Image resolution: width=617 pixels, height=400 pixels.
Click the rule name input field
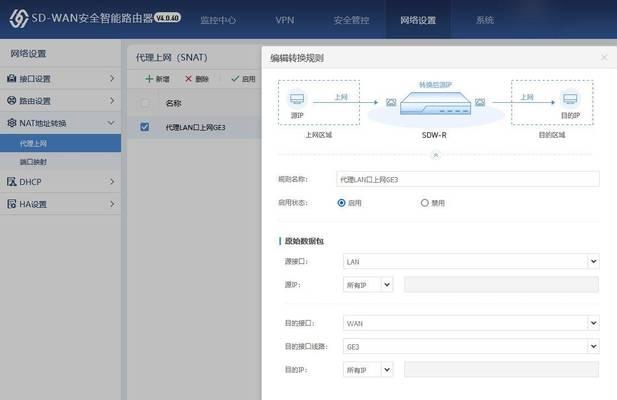click(x=468, y=179)
